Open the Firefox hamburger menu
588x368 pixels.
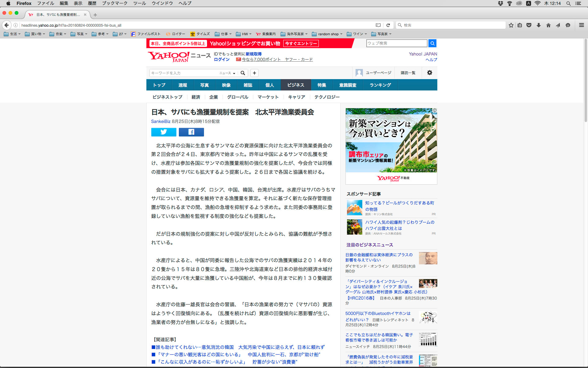[x=581, y=25]
